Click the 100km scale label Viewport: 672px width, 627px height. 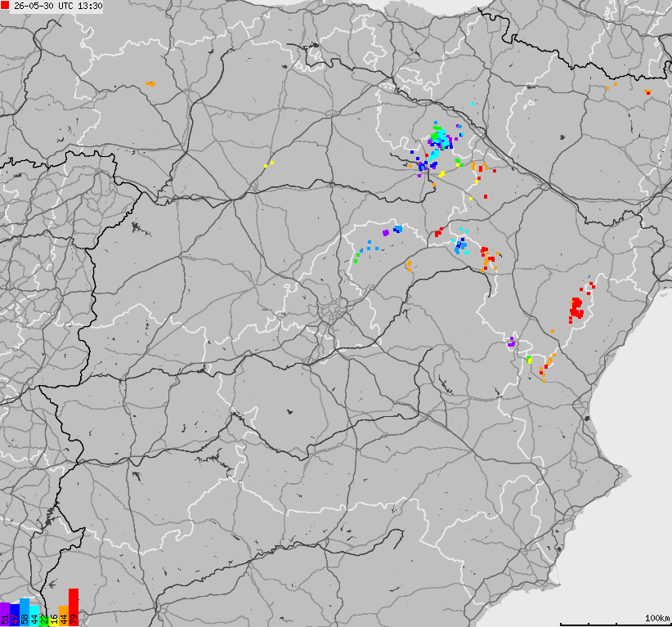coord(657,618)
